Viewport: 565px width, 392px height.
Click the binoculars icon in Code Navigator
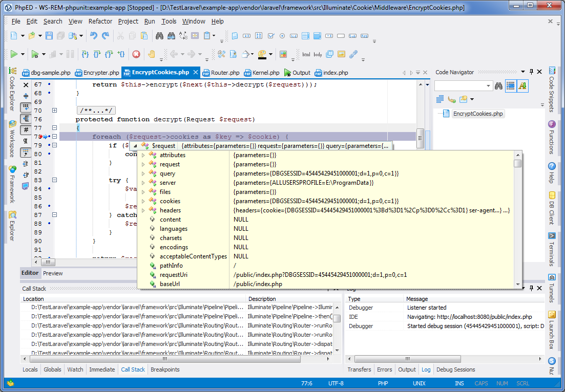(499, 86)
